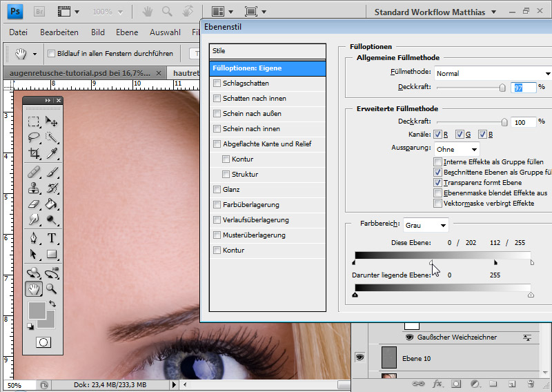
Task: Open the Füllmethode dropdown
Action: point(493,73)
